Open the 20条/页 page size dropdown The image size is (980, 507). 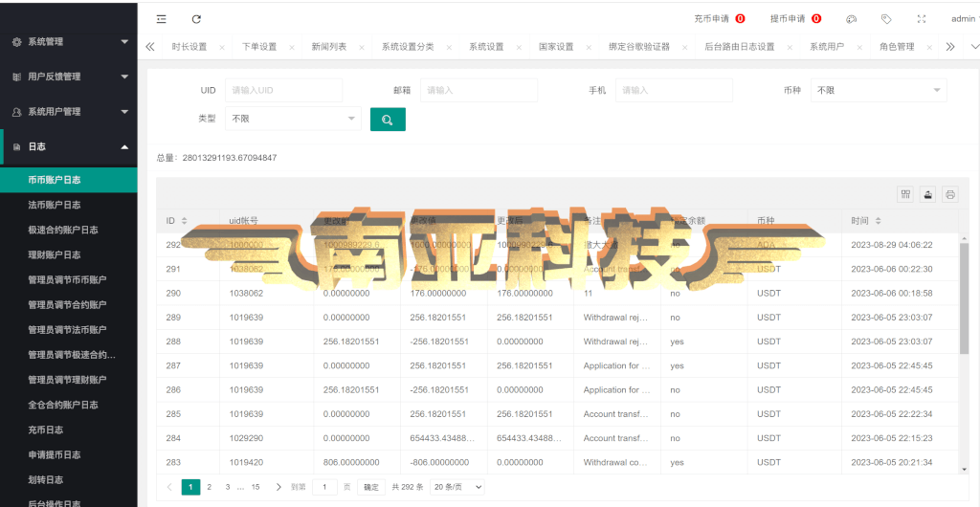457,487
